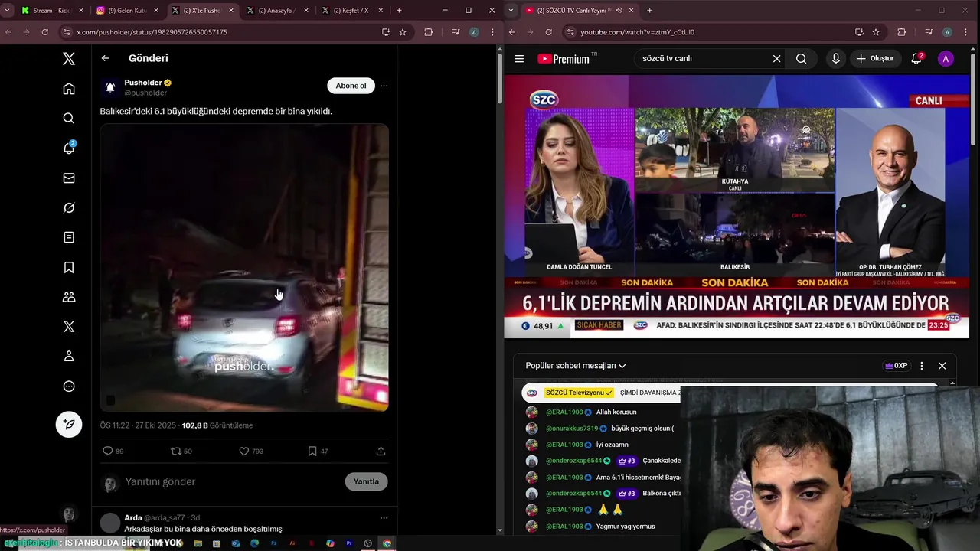Image resolution: width=980 pixels, height=551 pixels.
Task: Open X communities people icon
Action: (x=69, y=297)
